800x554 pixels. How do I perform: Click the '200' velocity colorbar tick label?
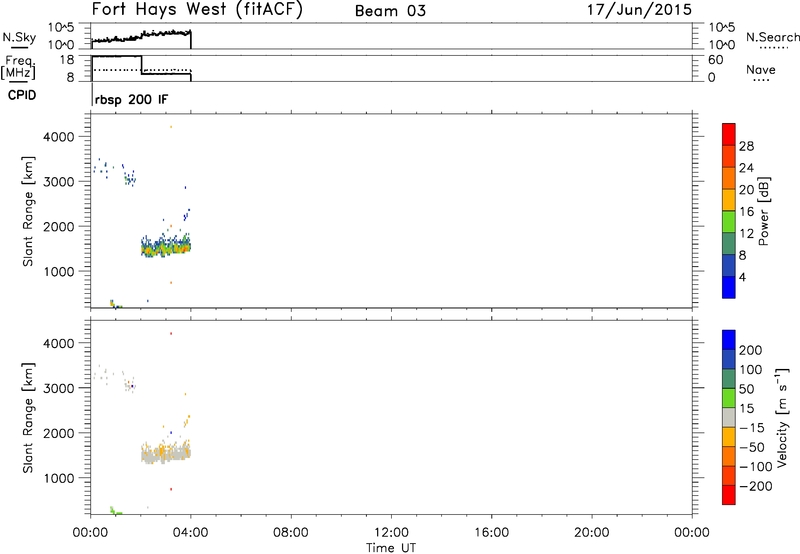coord(751,350)
